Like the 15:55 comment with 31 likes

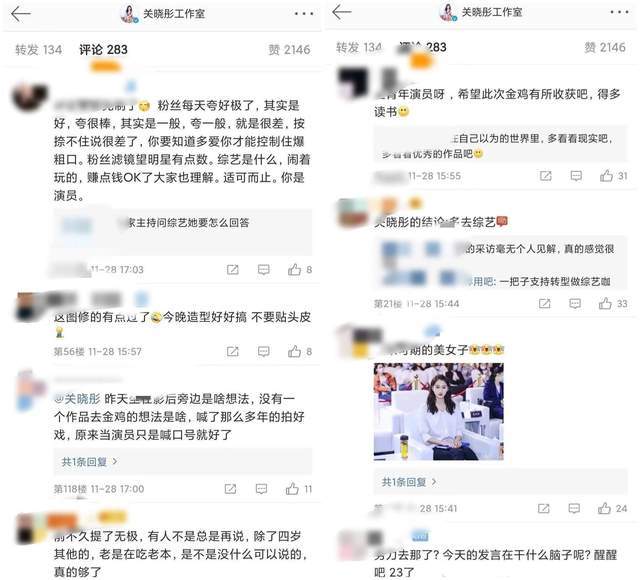606,176
